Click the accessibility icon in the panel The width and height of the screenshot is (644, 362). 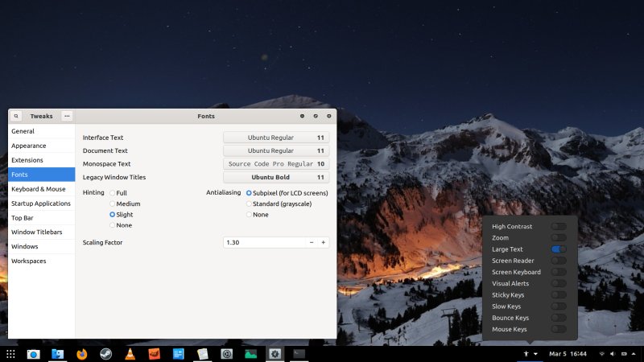[x=526, y=353]
